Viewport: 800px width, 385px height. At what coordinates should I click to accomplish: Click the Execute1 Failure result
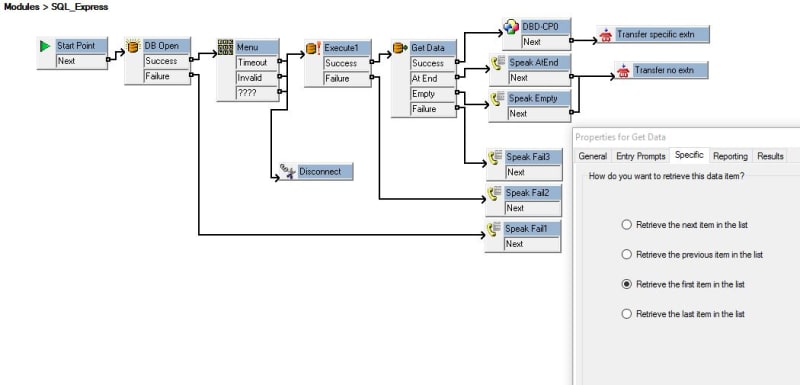pos(346,79)
